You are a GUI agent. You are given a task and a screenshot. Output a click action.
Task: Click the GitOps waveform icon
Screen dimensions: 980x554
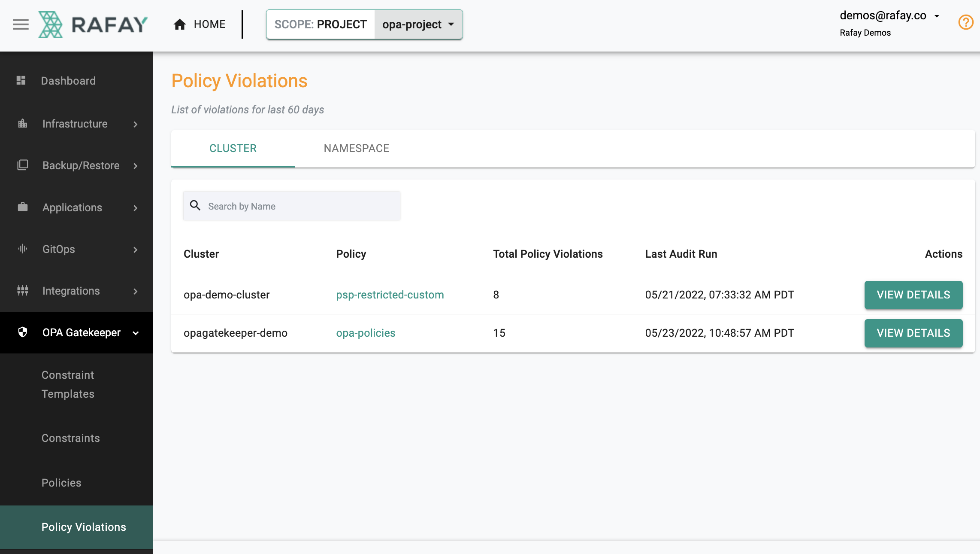pyautogui.click(x=23, y=249)
